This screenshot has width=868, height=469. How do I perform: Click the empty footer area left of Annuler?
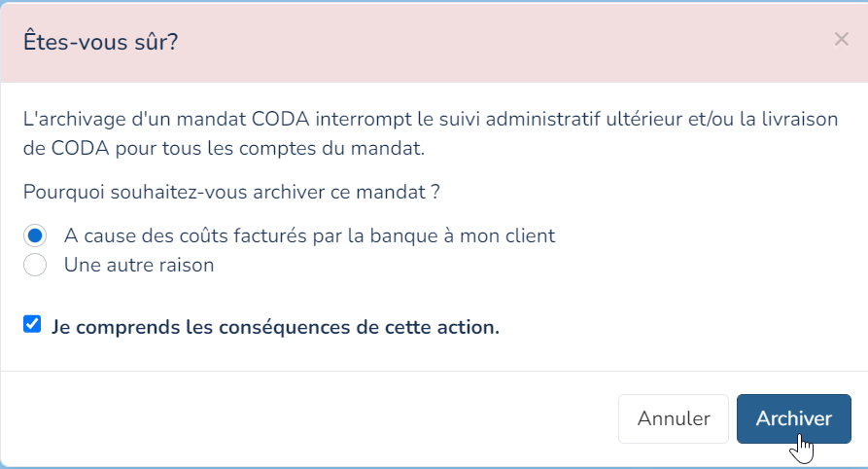tap(309, 418)
